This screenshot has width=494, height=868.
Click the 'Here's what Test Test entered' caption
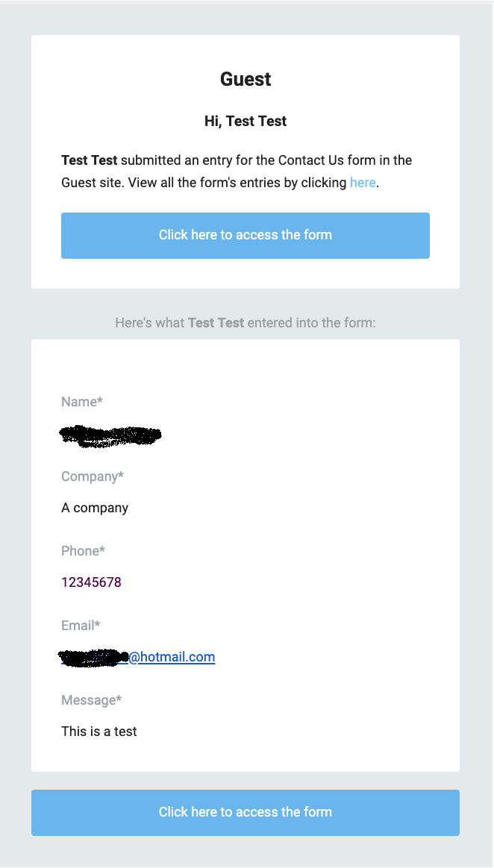[x=246, y=323]
